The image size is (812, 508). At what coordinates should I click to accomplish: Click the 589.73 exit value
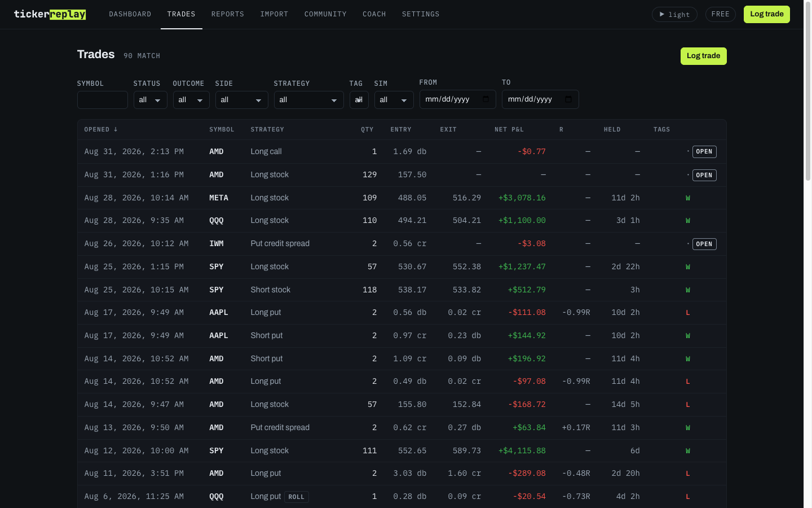point(466,450)
